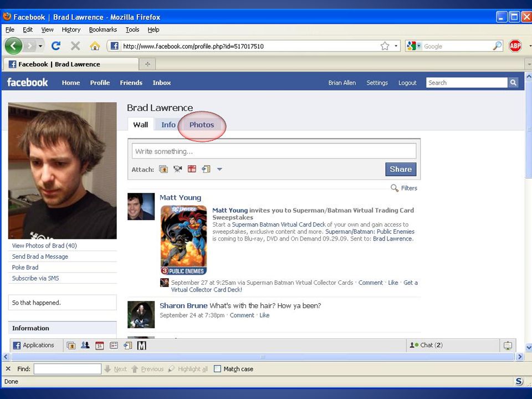Open the M application icon in bottom bar
532x399 pixels.
point(142,345)
